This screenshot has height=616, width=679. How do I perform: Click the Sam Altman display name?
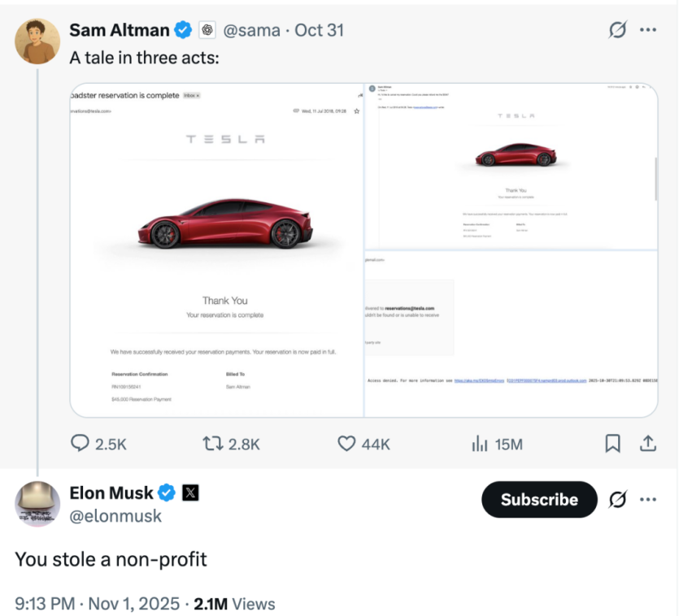(x=120, y=30)
